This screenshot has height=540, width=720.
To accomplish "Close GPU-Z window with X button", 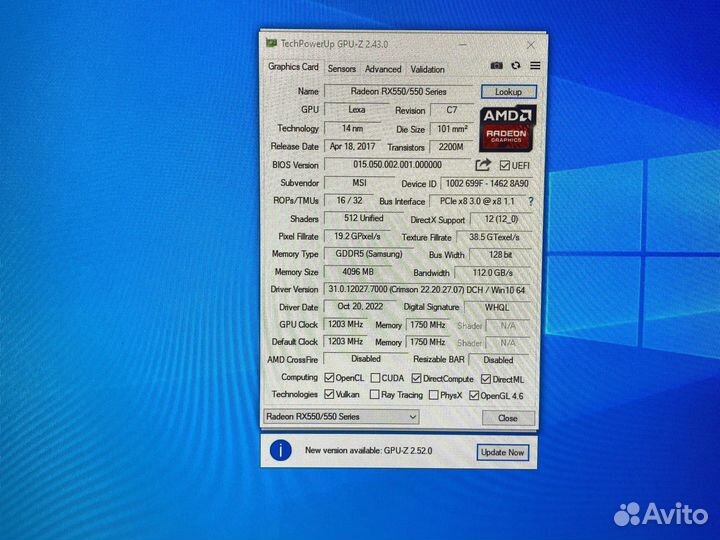I will 530,45.
